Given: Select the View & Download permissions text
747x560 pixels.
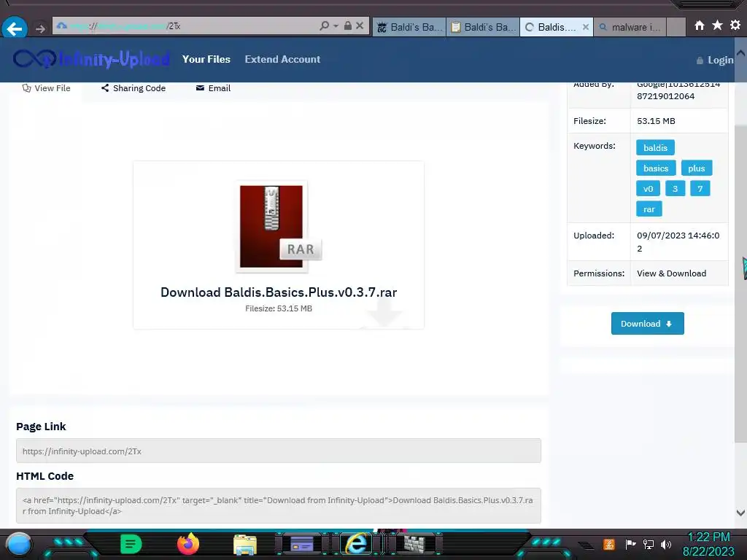Looking at the screenshot, I should 671,273.
